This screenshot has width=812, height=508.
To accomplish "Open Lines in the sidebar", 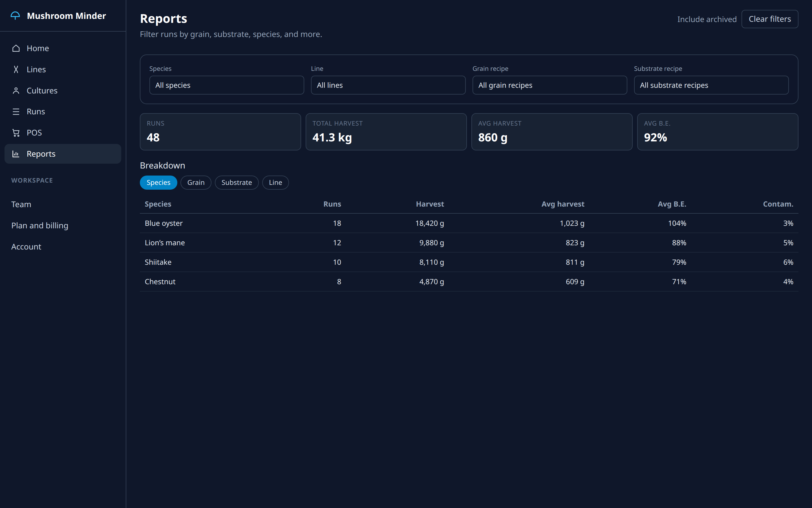I will pyautogui.click(x=63, y=69).
